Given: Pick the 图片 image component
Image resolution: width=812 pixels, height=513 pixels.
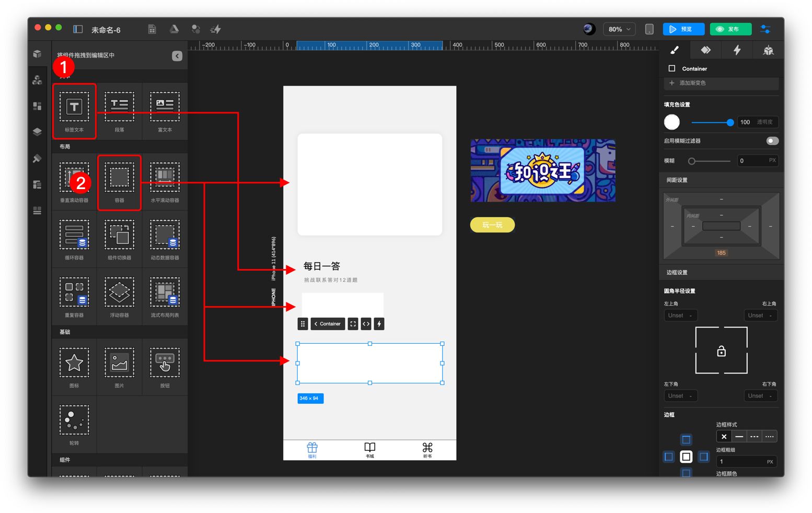Looking at the screenshot, I should tap(120, 367).
